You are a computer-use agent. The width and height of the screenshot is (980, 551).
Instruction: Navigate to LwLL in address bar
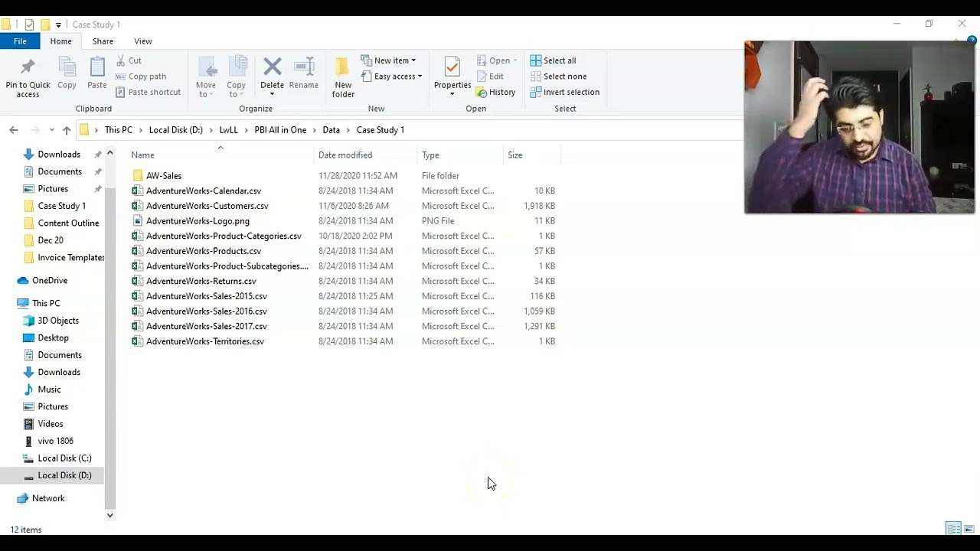pos(228,130)
